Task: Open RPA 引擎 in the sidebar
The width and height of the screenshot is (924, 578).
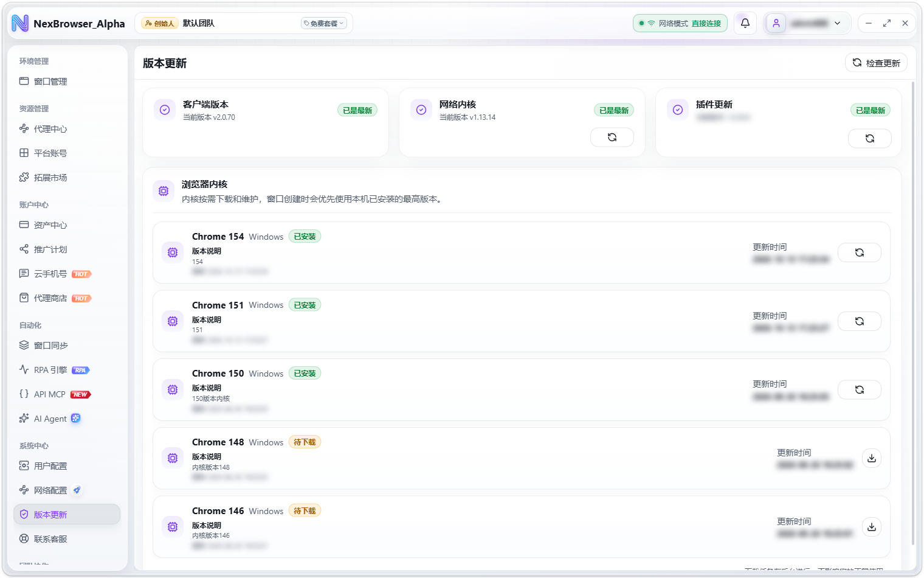Action: pyautogui.click(x=67, y=370)
